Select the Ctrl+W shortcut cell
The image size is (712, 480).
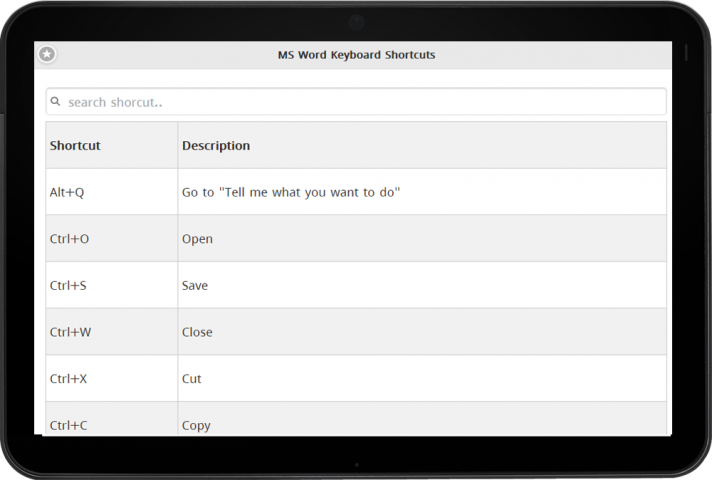[x=70, y=332]
